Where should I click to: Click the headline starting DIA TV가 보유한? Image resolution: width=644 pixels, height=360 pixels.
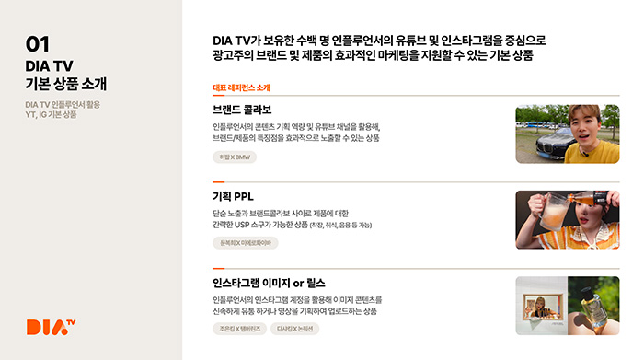tap(379, 41)
